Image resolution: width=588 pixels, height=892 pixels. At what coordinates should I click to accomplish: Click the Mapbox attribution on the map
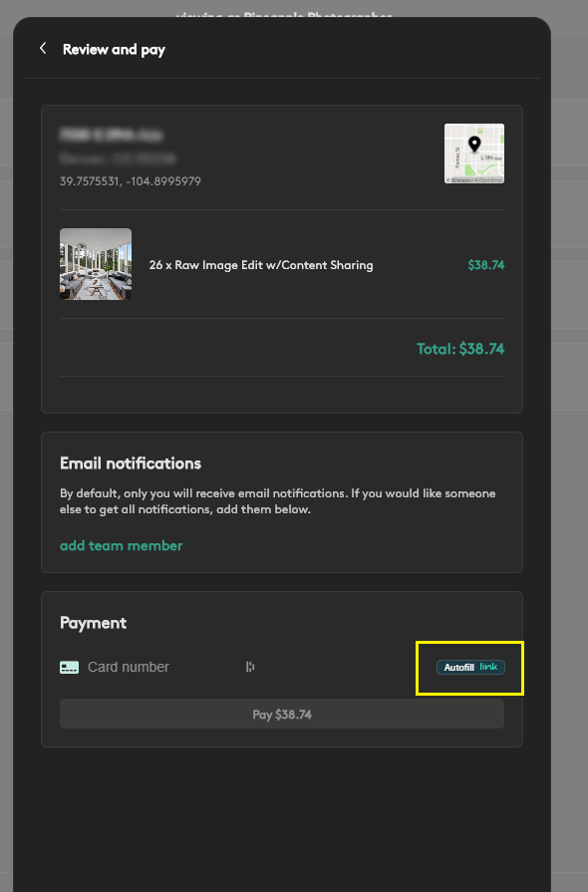coord(474,180)
